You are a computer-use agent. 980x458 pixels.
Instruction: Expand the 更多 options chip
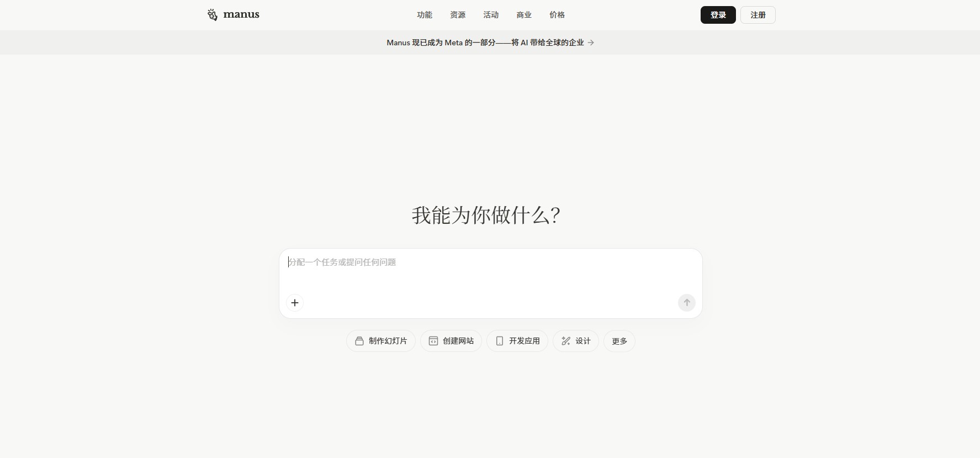tap(619, 341)
